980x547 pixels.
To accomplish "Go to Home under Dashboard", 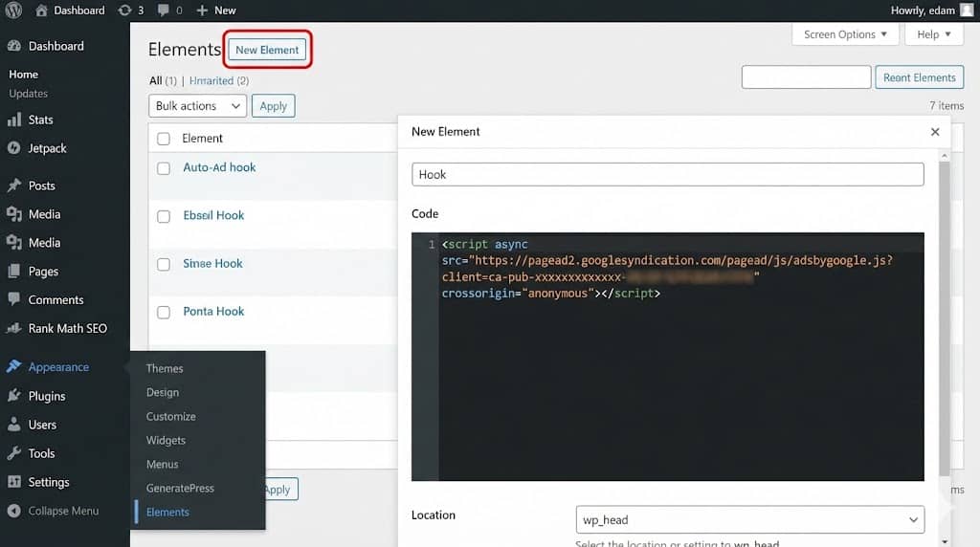I will coord(23,74).
